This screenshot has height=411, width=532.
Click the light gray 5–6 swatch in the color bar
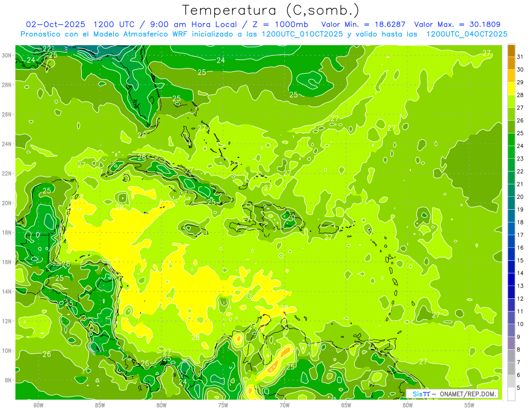511,382
